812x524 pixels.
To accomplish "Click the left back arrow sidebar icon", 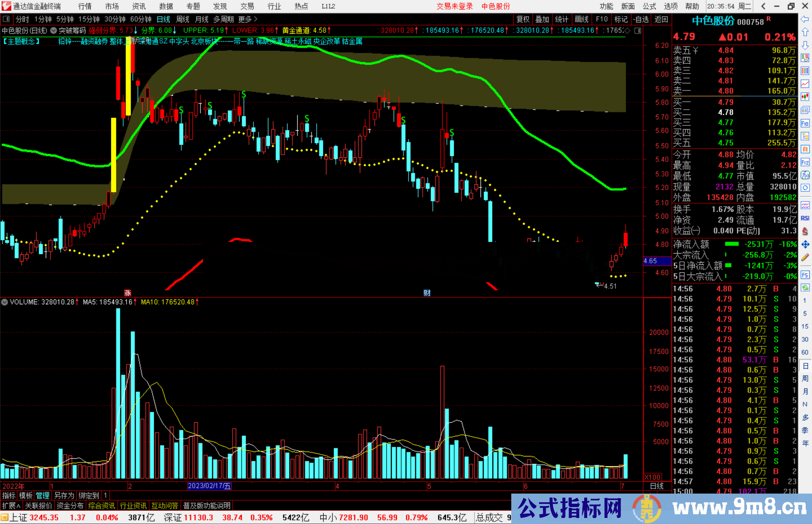I will pos(805,19).
